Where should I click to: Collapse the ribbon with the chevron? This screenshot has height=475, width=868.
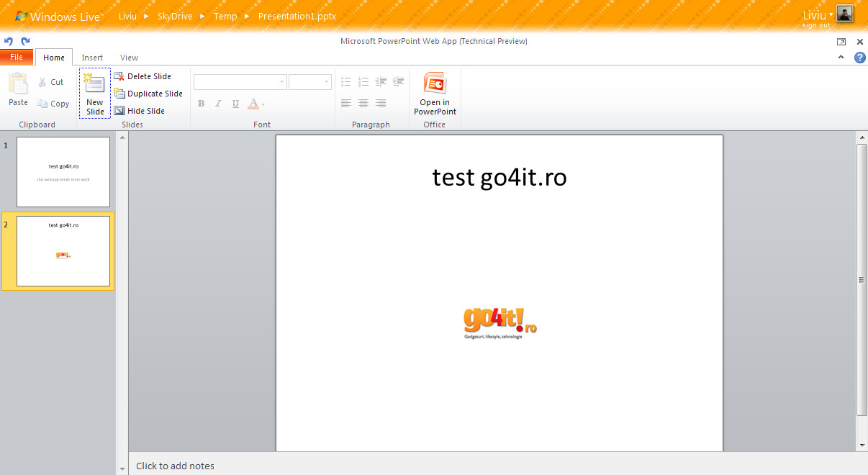coord(841,58)
